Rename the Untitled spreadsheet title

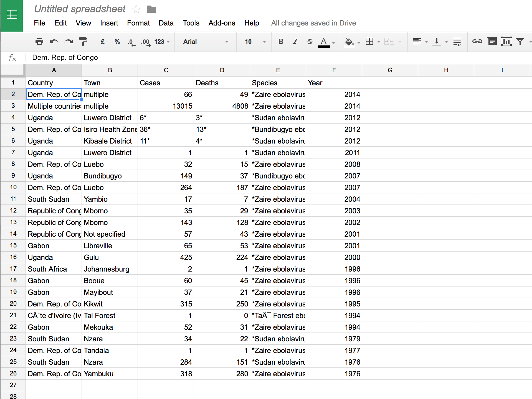coord(80,9)
